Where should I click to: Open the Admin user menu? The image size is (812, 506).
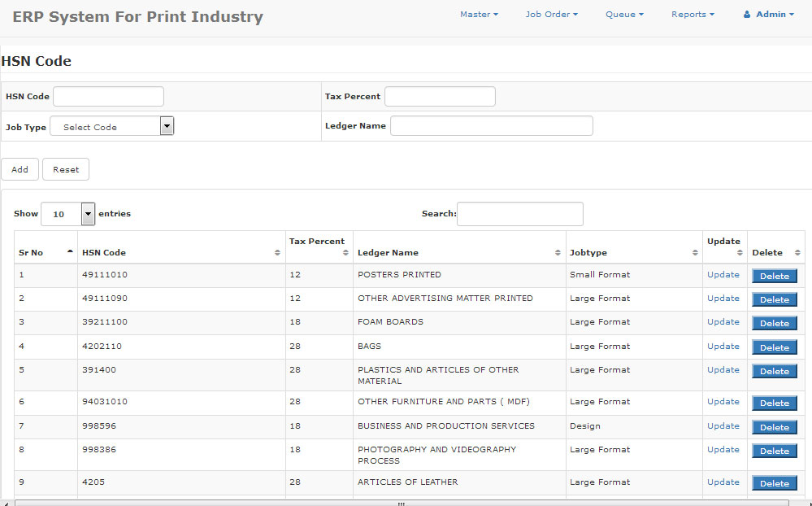click(x=768, y=15)
